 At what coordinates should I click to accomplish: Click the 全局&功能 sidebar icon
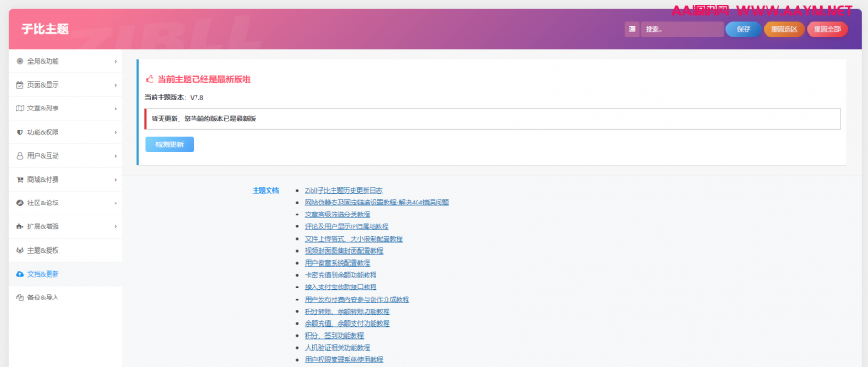click(20, 61)
